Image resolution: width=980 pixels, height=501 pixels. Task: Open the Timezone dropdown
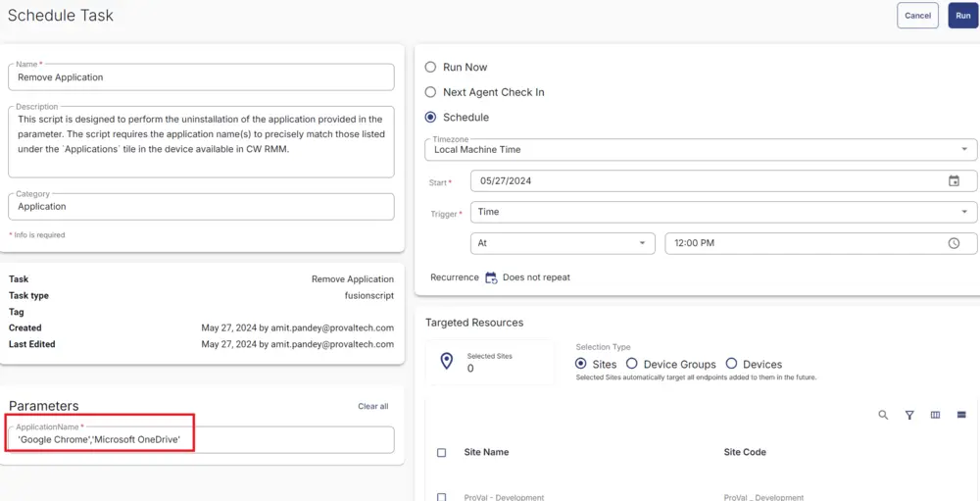click(x=701, y=149)
